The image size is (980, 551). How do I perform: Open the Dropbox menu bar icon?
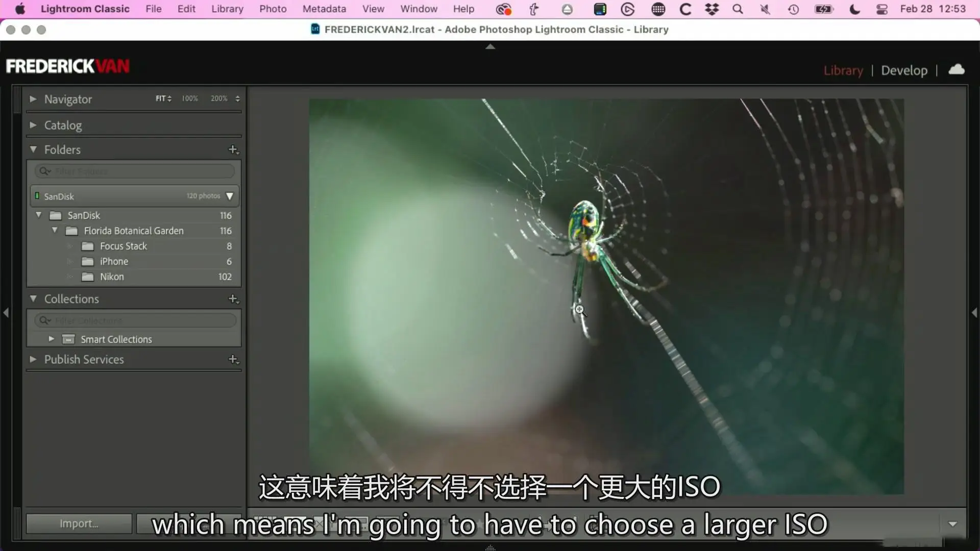pos(712,9)
